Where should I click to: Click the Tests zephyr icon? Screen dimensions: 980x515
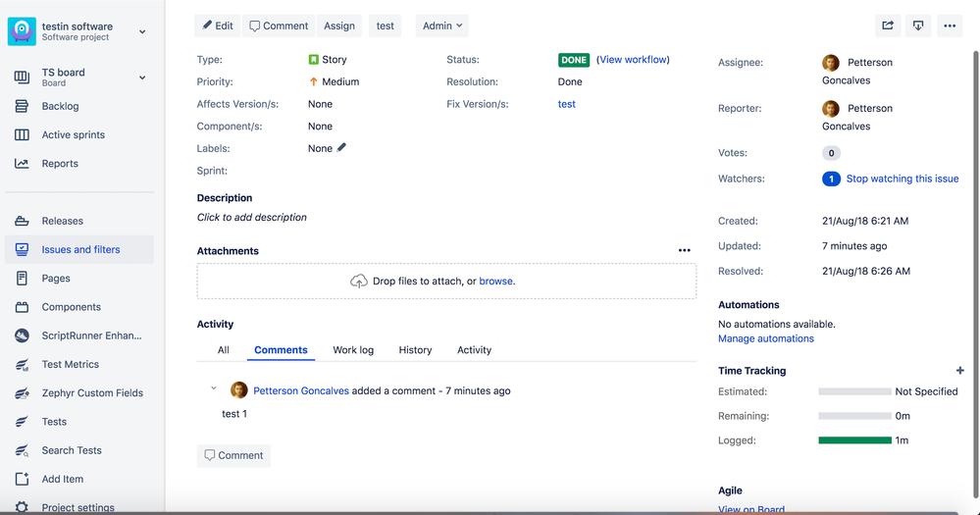point(22,422)
